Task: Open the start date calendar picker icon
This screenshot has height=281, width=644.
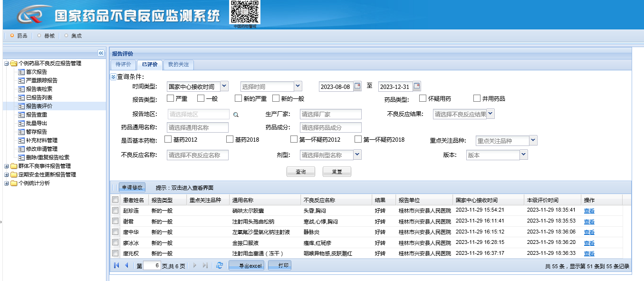Action: coord(357,86)
